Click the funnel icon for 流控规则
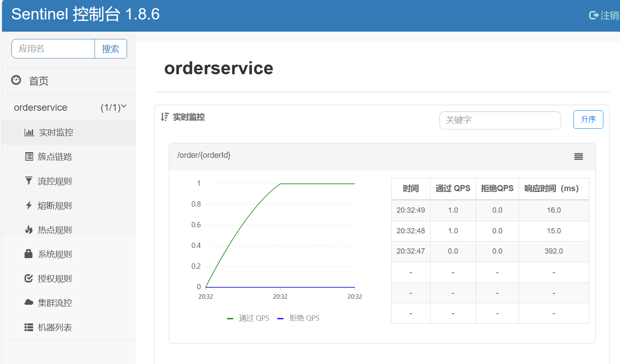The image size is (620, 364). tap(29, 181)
